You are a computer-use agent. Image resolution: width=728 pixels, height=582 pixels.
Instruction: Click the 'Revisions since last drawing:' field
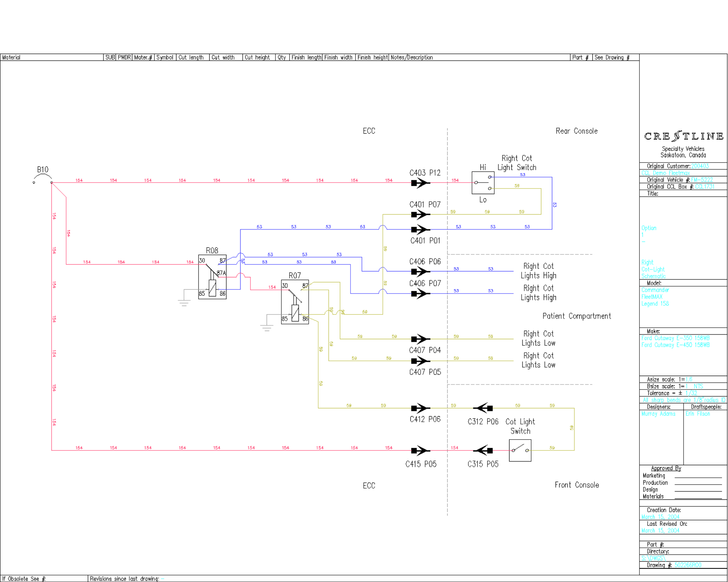(x=363, y=579)
